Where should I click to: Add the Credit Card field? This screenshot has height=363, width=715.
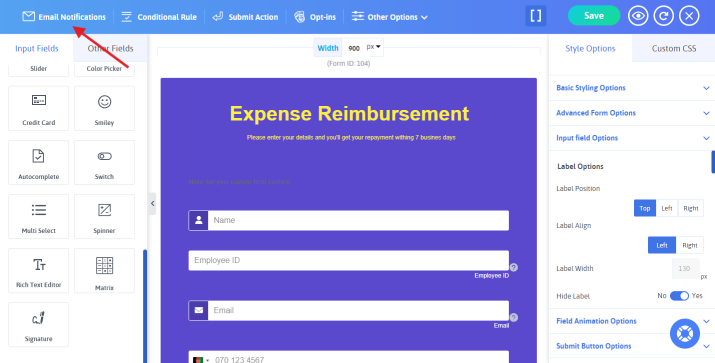[38, 109]
